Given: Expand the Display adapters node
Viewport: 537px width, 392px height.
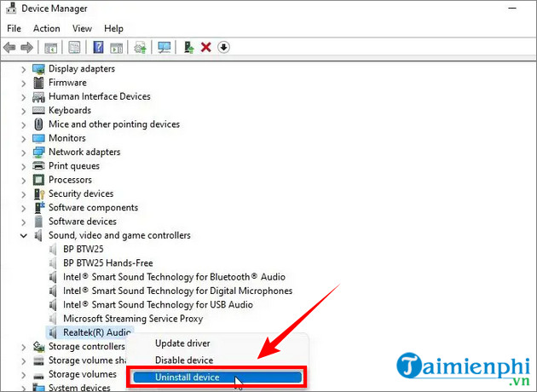Looking at the screenshot, I should (23, 70).
